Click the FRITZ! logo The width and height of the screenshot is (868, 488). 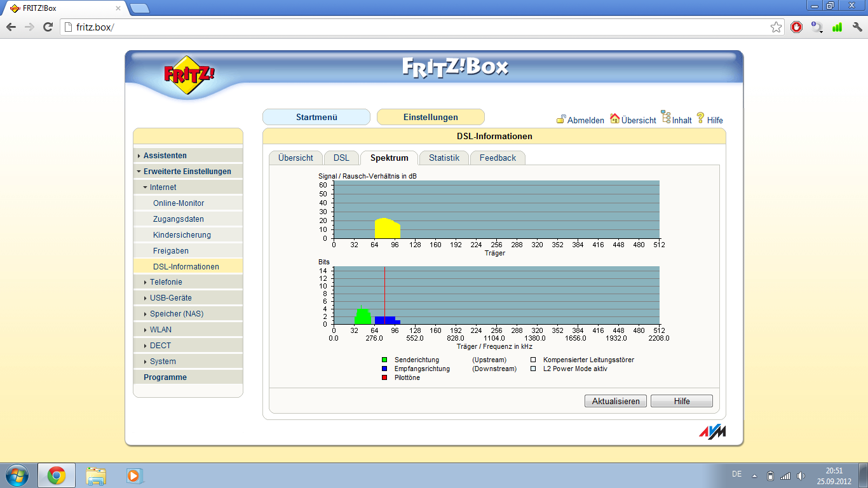[189, 74]
